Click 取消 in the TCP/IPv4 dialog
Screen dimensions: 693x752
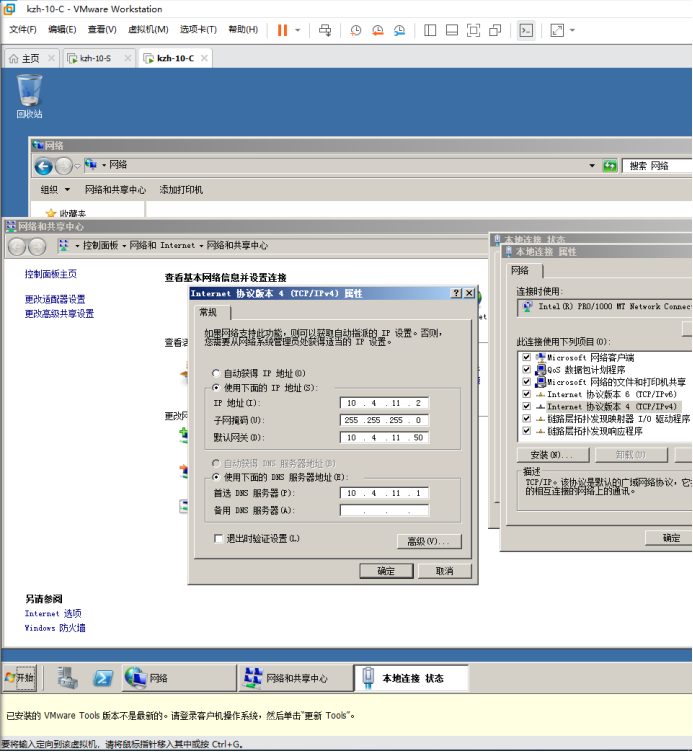[445, 571]
